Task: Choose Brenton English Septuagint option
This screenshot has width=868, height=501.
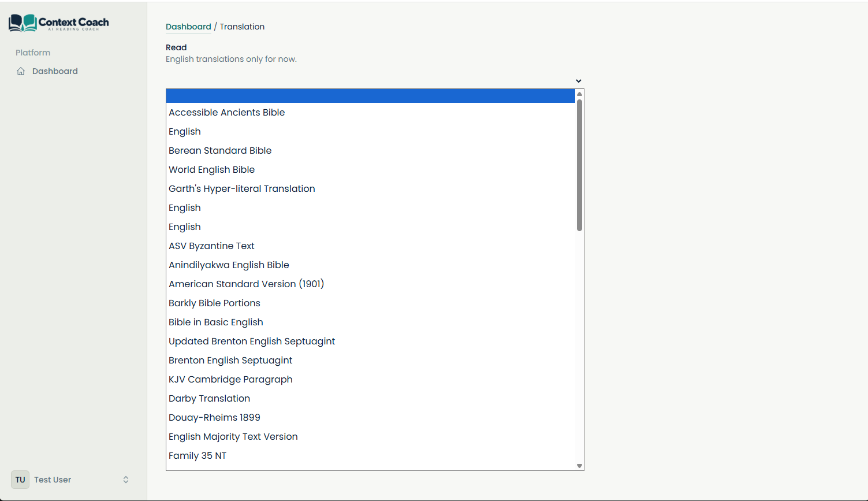Action: 370,361
